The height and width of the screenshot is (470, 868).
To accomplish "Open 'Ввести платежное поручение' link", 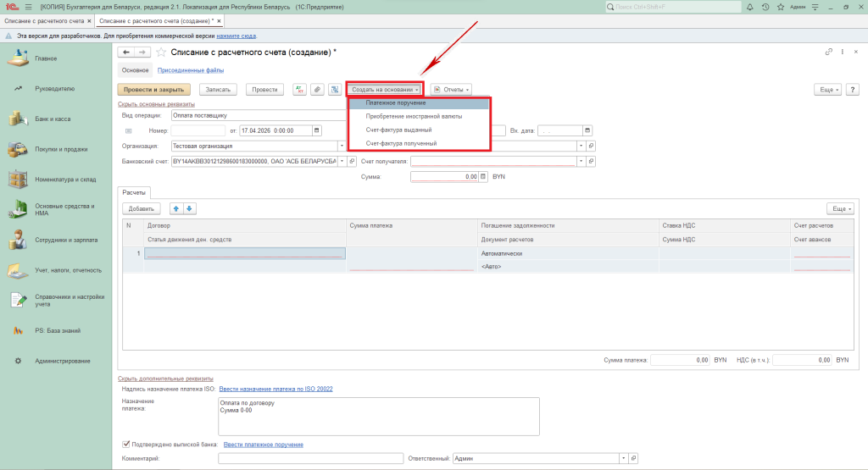I will (x=263, y=444).
